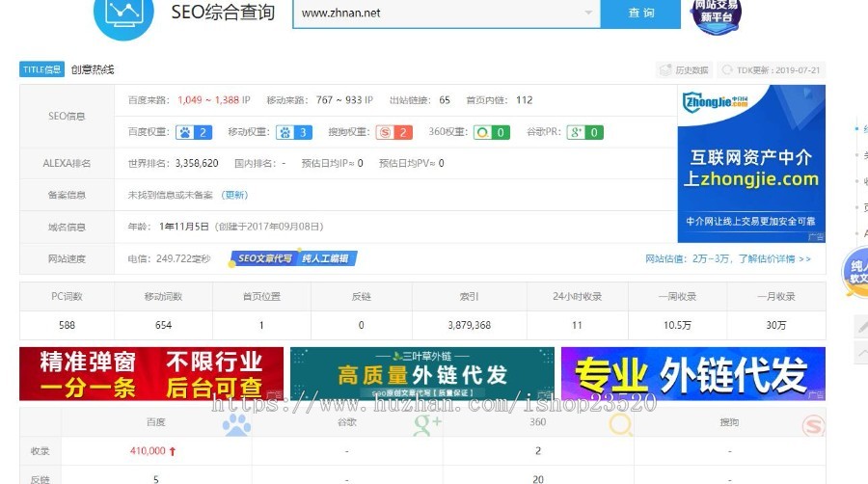Click the ALEXA排名 row label
Screen dimensions: 868x484
click(67, 163)
